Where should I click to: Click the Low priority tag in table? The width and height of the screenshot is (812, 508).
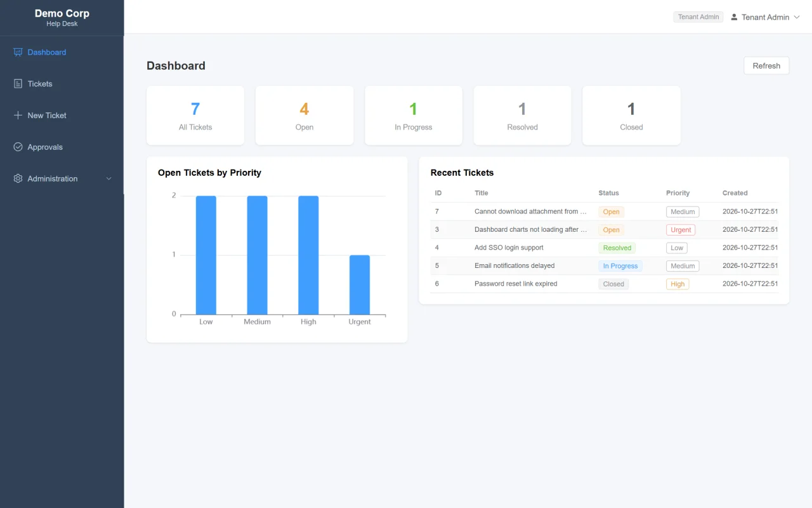(x=677, y=248)
